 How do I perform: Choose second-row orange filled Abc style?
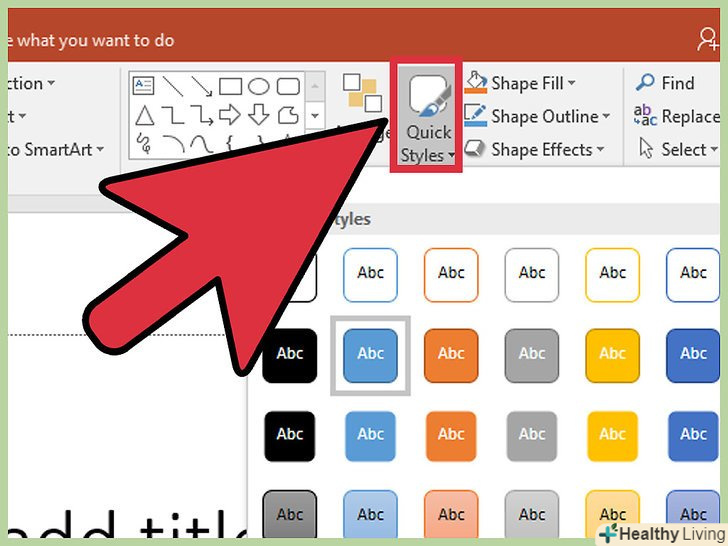(451, 356)
